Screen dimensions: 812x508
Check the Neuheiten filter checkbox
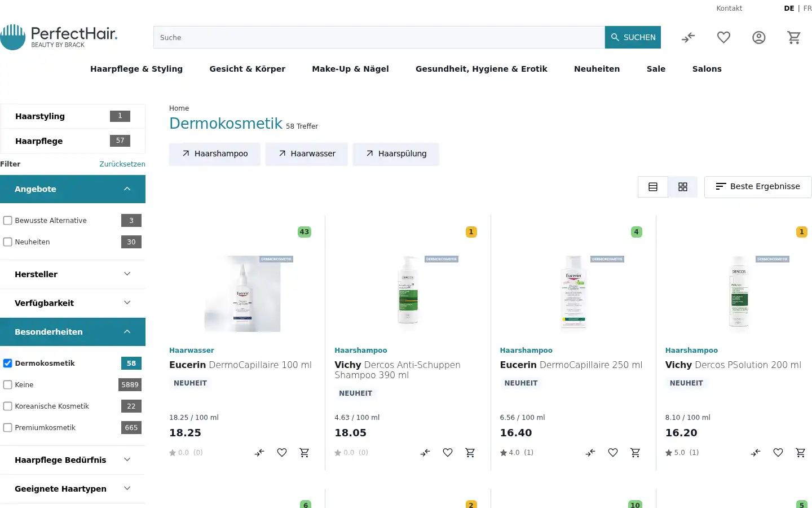click(x=8, y=242)
